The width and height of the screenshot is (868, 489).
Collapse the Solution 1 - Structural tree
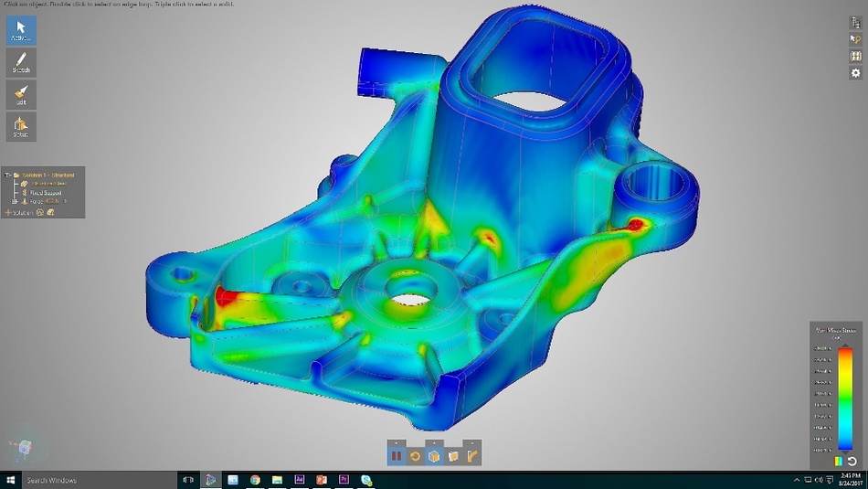(7, 175)
